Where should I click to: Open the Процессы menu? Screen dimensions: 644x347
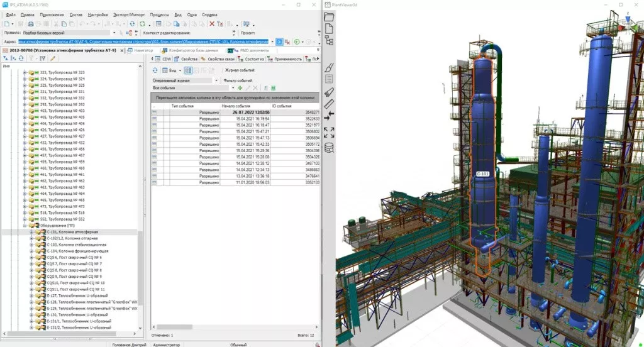159,15
